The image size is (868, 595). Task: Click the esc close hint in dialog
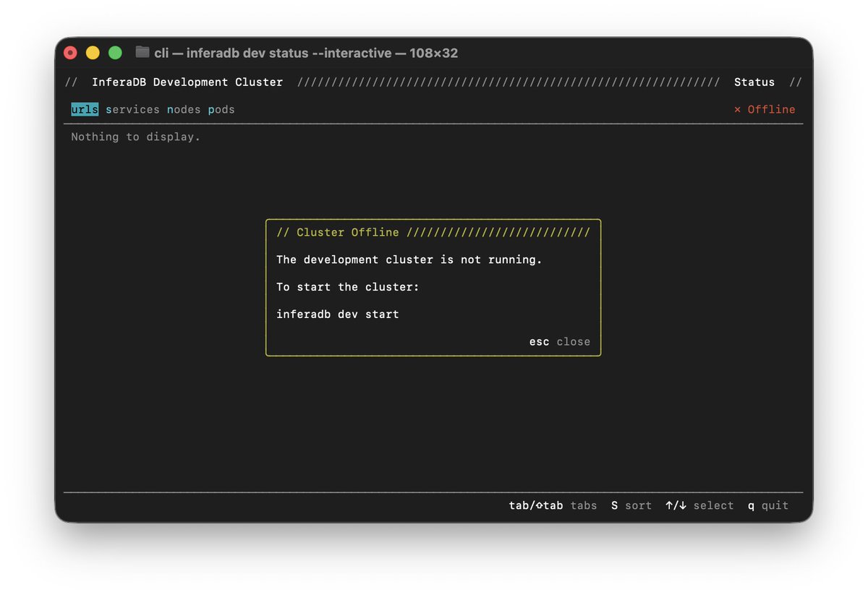(x=560, y=341)
